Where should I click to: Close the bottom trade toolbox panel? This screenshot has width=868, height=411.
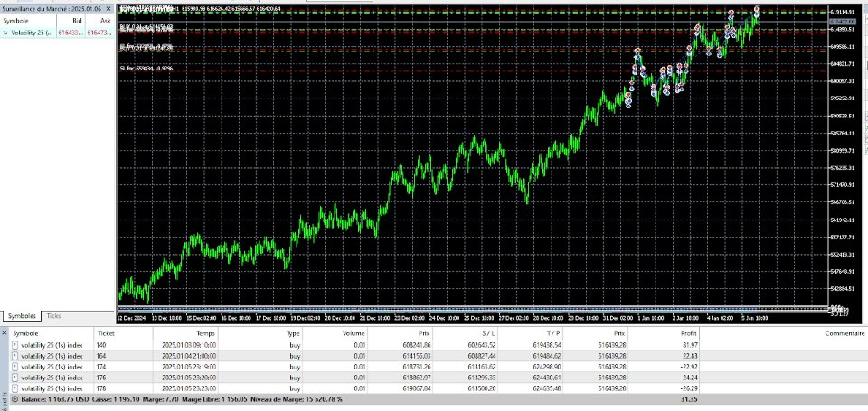point(5,333)
